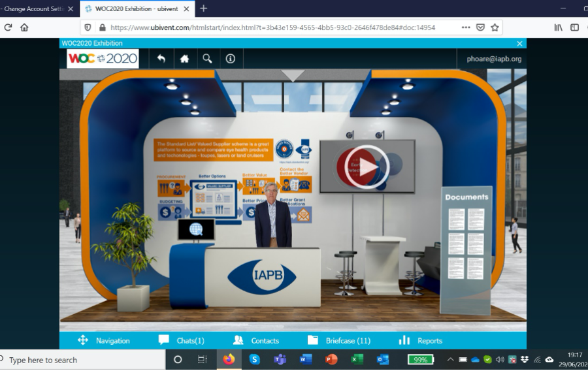
Task: Click the 99% battery indicator
Action: [420, 360]
